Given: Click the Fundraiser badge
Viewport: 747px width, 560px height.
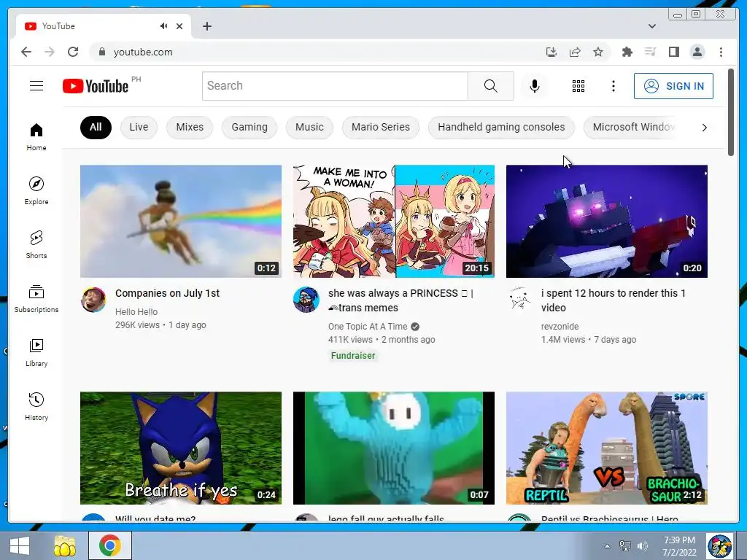Looking at the screenshot, I should click(353, 356).
